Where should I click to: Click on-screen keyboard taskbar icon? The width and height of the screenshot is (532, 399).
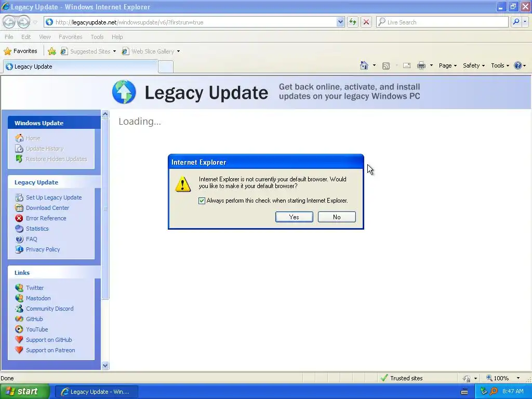464,392
